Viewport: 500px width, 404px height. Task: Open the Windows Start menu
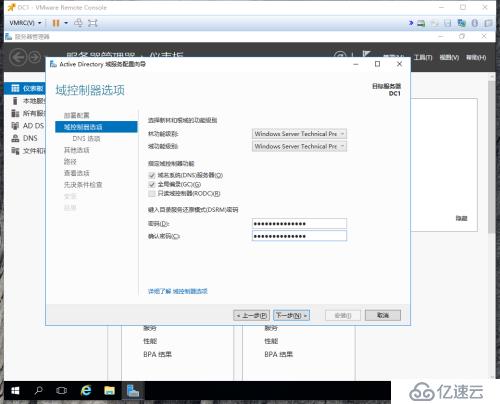tap(15, 390)
